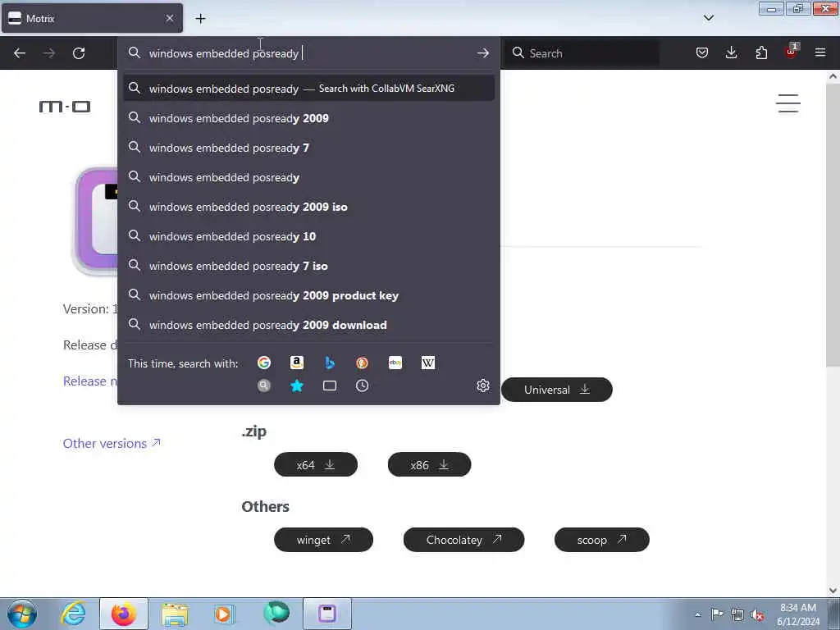Select 'Search with CollabVM SearXNG' suggestion

(308, 89)
